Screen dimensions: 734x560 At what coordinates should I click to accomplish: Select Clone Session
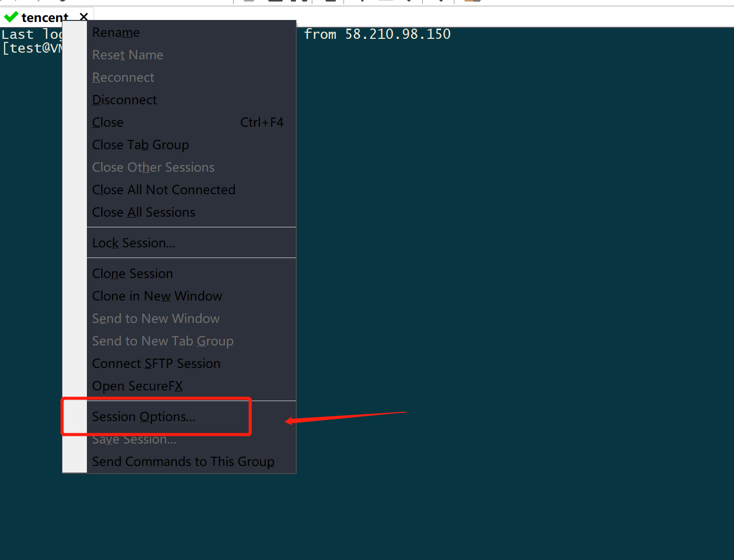(x=132, y=273)
